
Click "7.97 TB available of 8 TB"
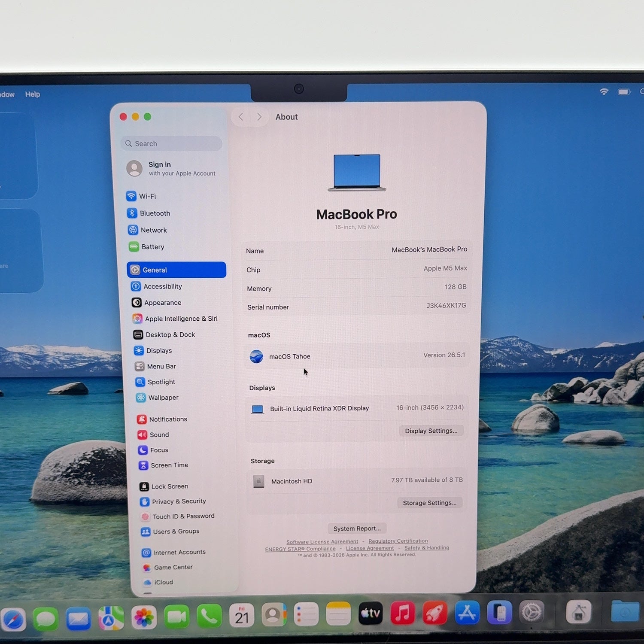click(427, 480)
